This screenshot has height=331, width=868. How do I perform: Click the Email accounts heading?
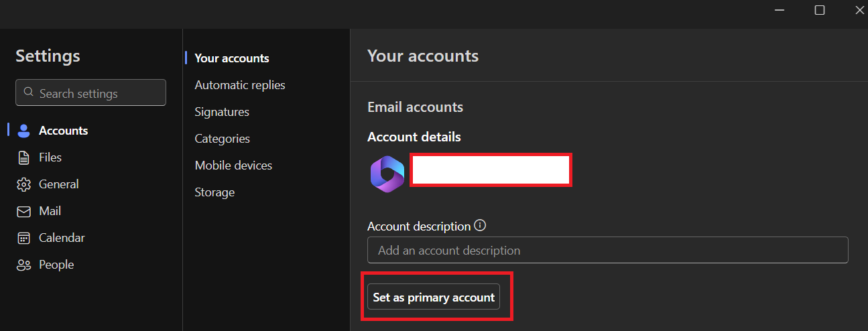pos(415,107)
